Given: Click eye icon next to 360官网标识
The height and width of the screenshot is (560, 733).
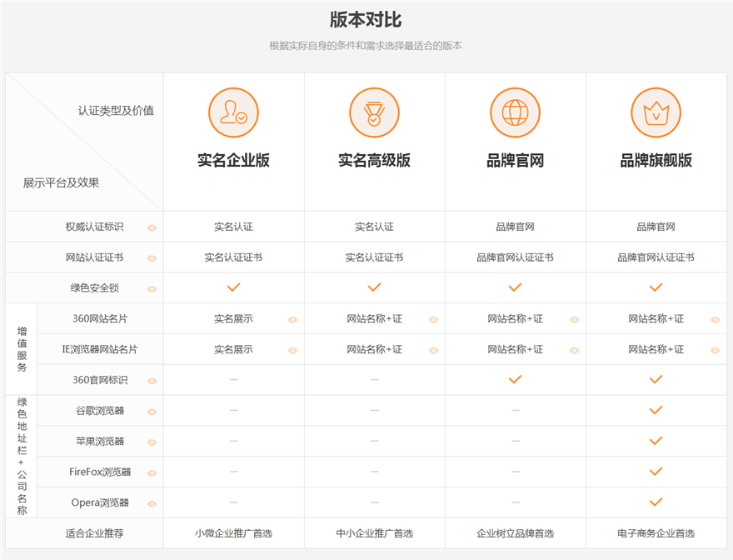Looking at the screenshot, I should [x=152, y=382].
